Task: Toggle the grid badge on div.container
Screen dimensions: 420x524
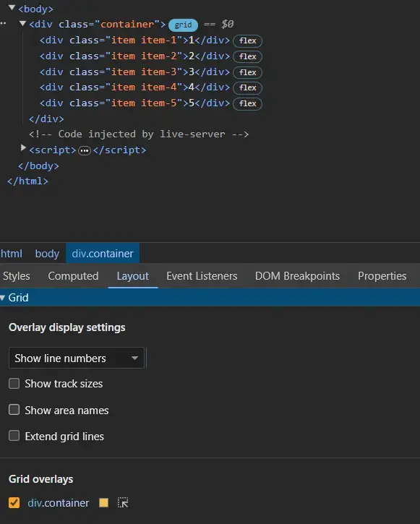Action: (183, 25)
